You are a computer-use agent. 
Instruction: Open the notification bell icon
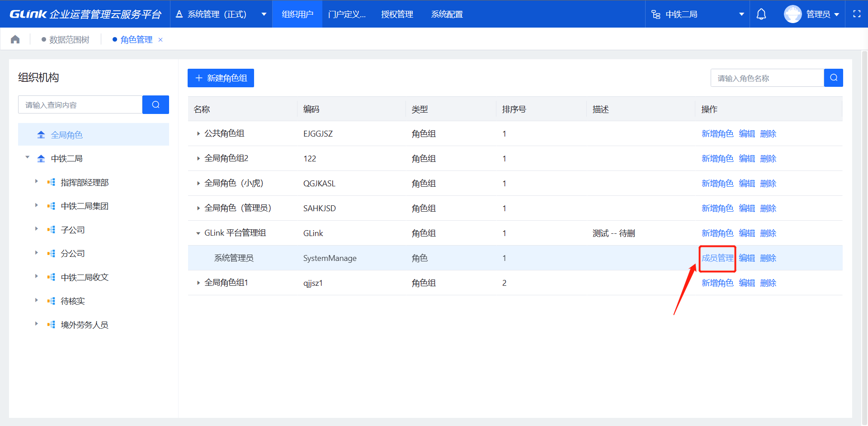pyautogui.click(x=761, y=14)
